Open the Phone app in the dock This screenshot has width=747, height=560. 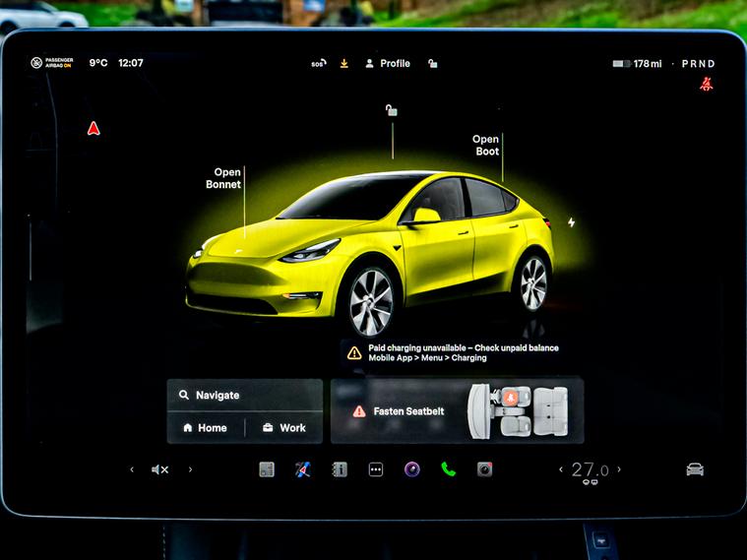[x=448, y=469]
